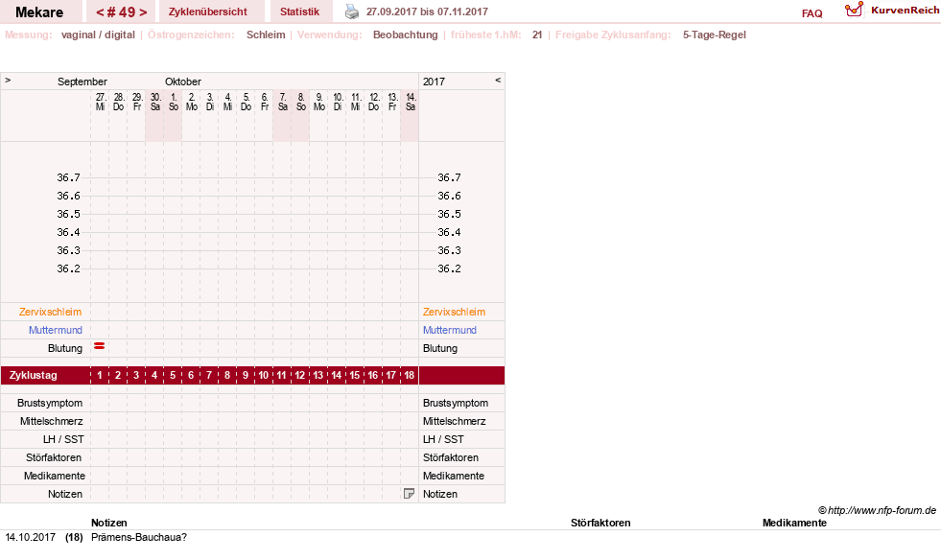This screenshot has width=941, height=560.
Task: Click cycle day 18 in the Zyklustag row
Action: [x=410, y=375]
